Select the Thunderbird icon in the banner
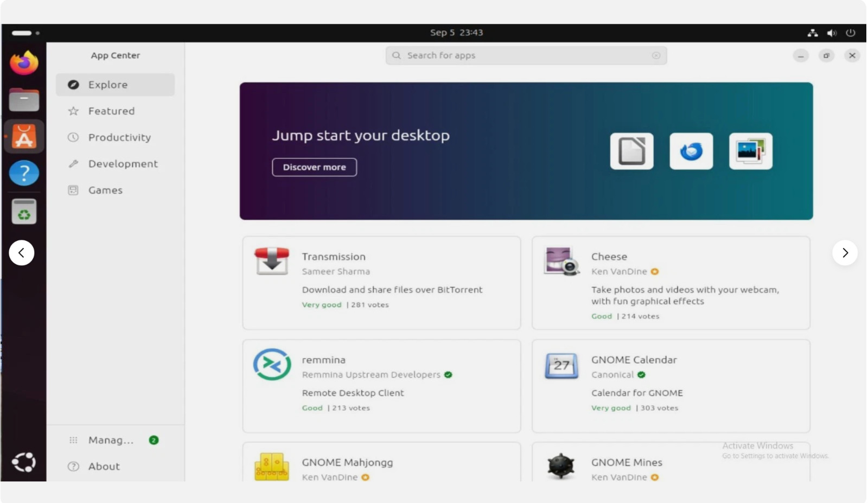868x503 pixels. (x=691, y=151)
